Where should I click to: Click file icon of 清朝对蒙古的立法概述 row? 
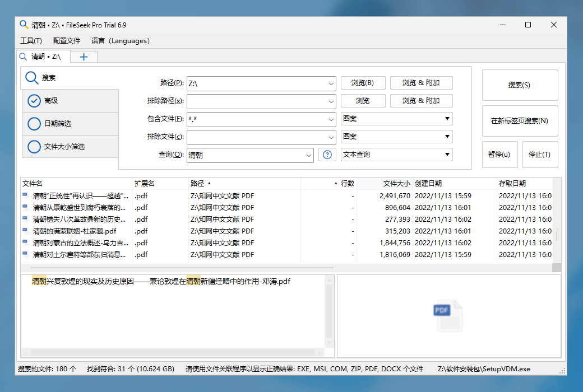click(26, 242)
